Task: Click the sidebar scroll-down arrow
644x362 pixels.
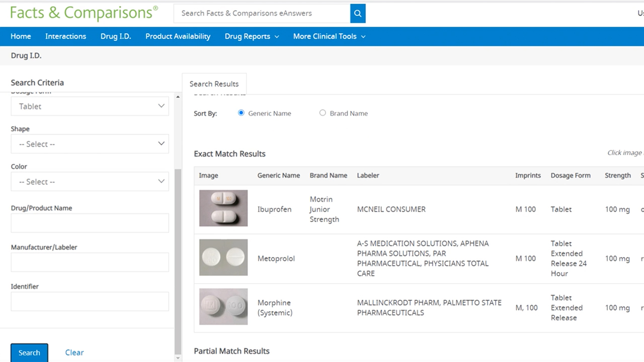Action: 178,357
